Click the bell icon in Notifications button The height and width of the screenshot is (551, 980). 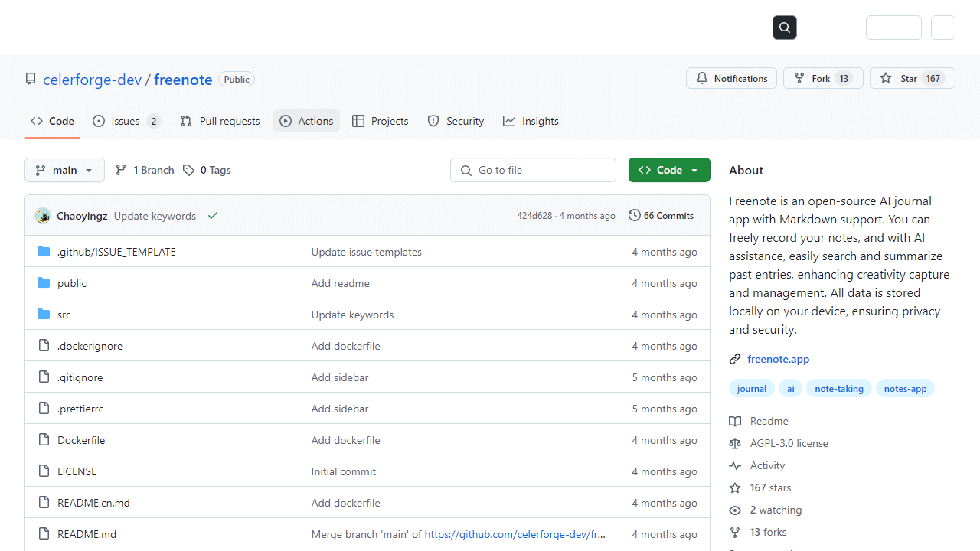[x=702, y=78]
